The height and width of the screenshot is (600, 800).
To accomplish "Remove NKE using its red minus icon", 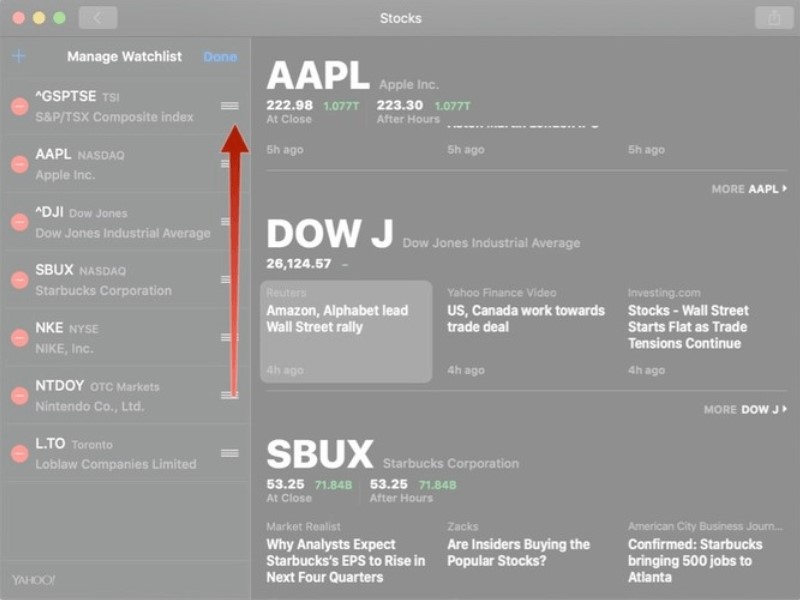I will coord(19,338).
